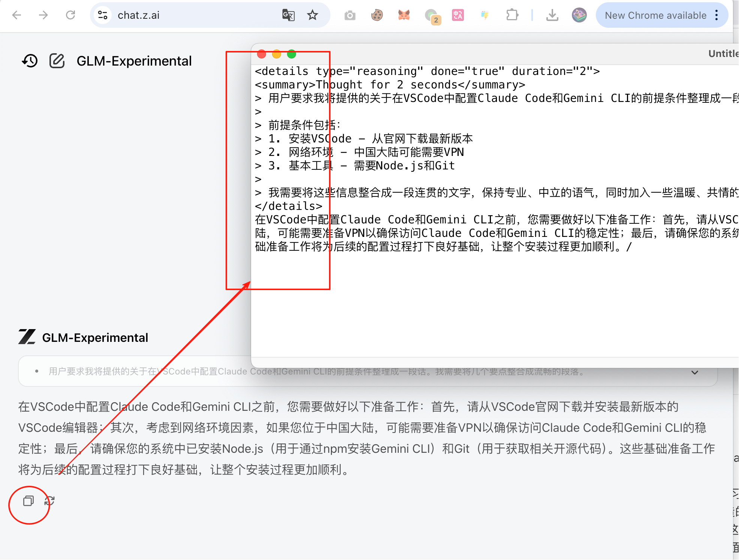Click the response paragraph starting '在VSCode中配置Claude'
739x560 pixels.
[x=367, y=438]
